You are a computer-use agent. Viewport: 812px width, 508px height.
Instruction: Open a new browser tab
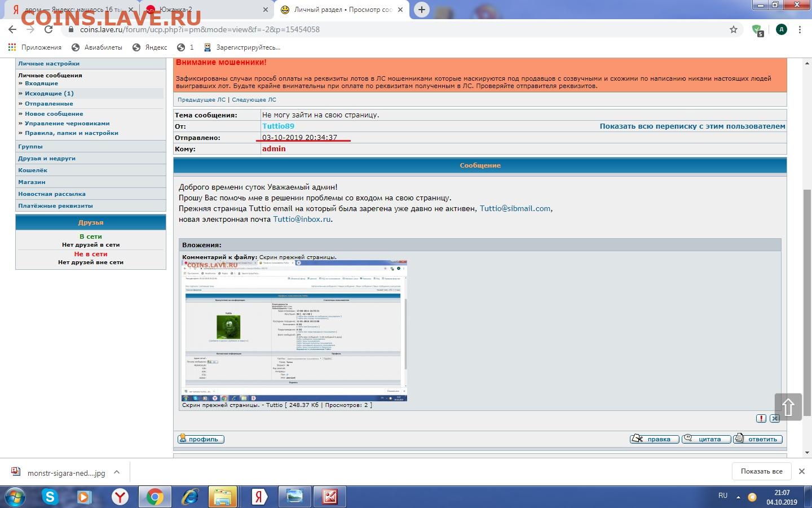click(x=421, y=10)
